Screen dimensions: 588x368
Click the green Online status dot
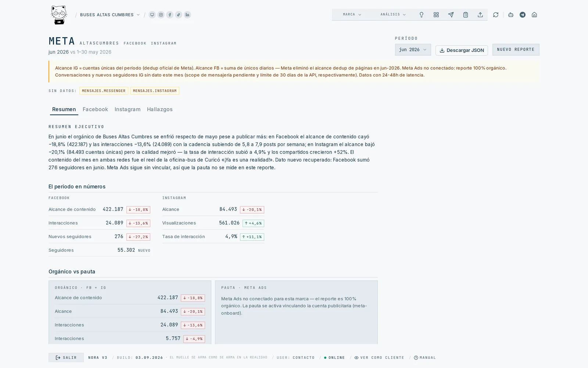point(325,358)
